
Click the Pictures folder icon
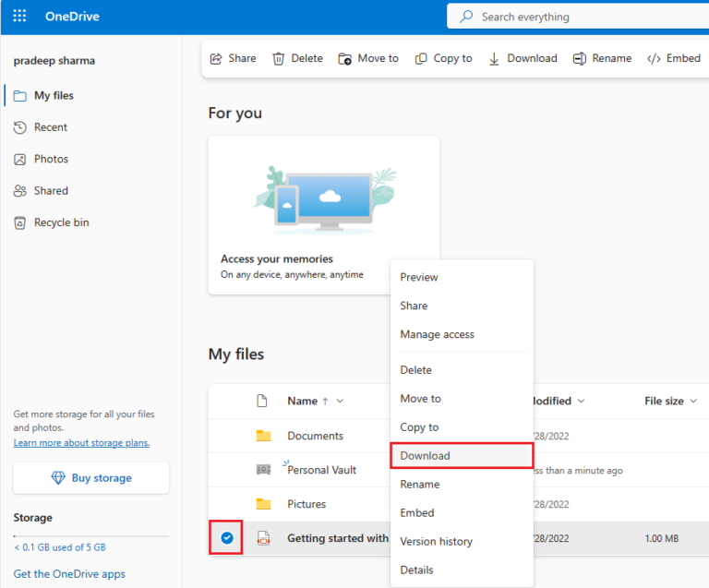(264, 504)
